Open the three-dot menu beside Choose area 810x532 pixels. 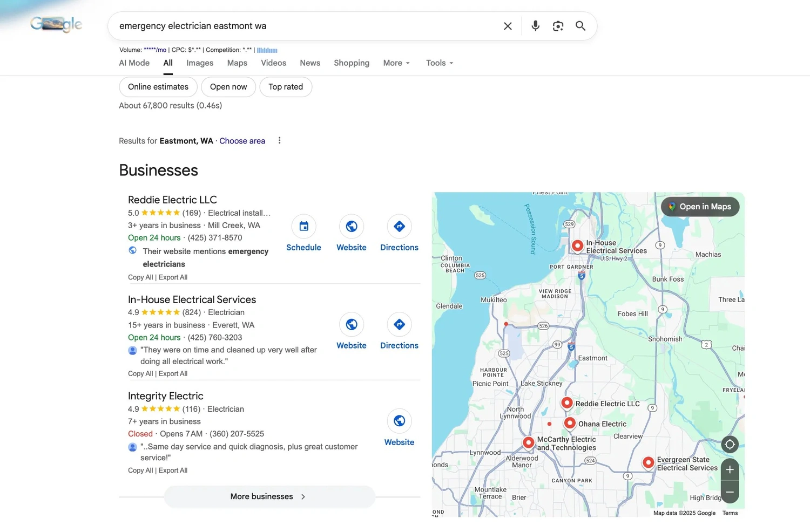279,141
